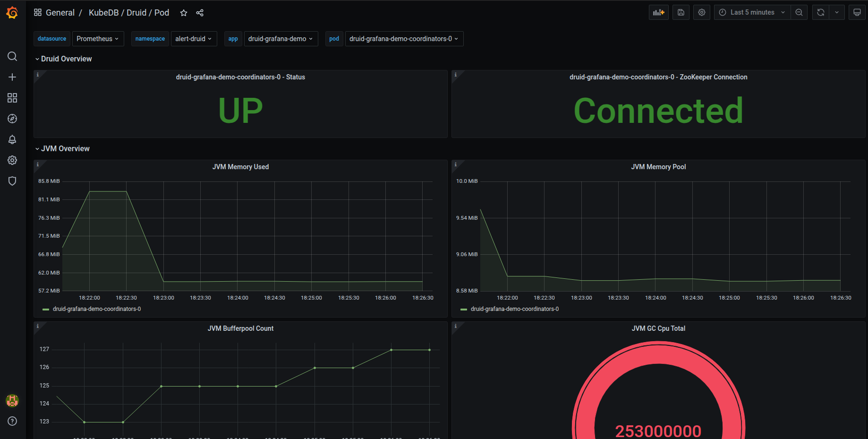The width and height of the screenshot is (868, 439).
Task: Open the Explore compass icon
Action: 12,119
